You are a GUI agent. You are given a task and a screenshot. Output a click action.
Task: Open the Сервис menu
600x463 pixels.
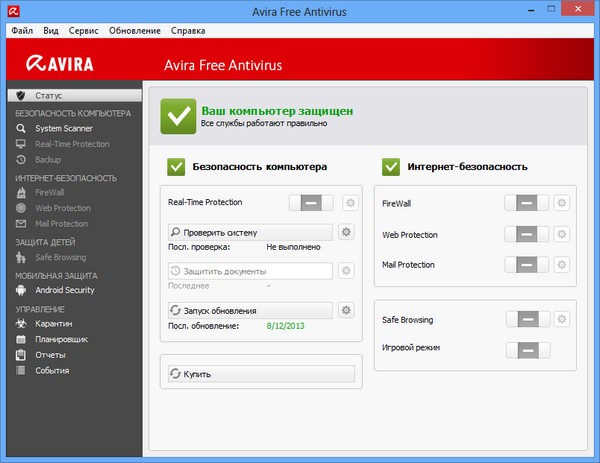84,31
